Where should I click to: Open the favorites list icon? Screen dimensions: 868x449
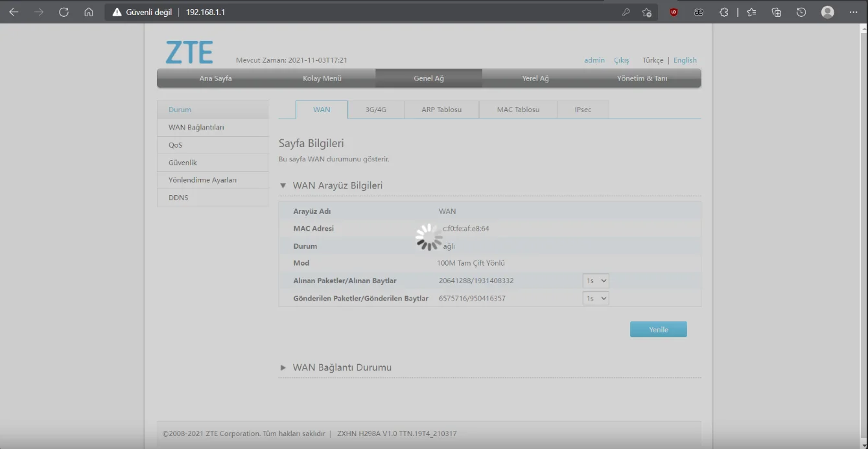(751, 12)
